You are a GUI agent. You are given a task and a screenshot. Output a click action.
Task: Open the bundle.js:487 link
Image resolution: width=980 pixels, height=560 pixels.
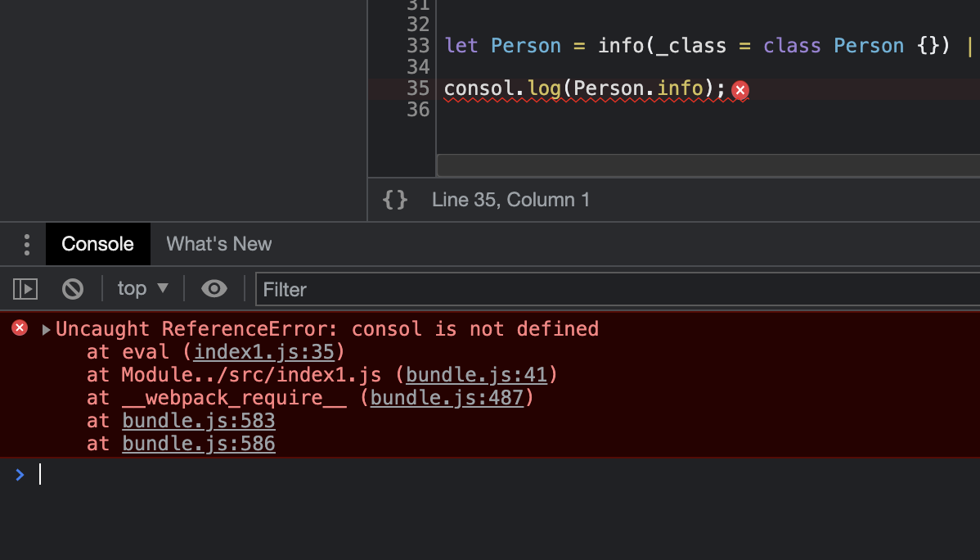447,398
